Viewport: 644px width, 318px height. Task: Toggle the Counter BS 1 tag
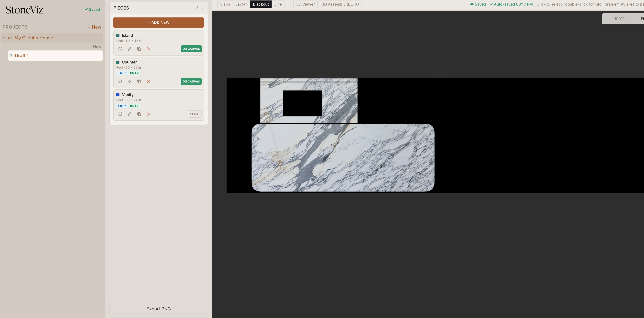pyautogui.click(x=135, y=73)
